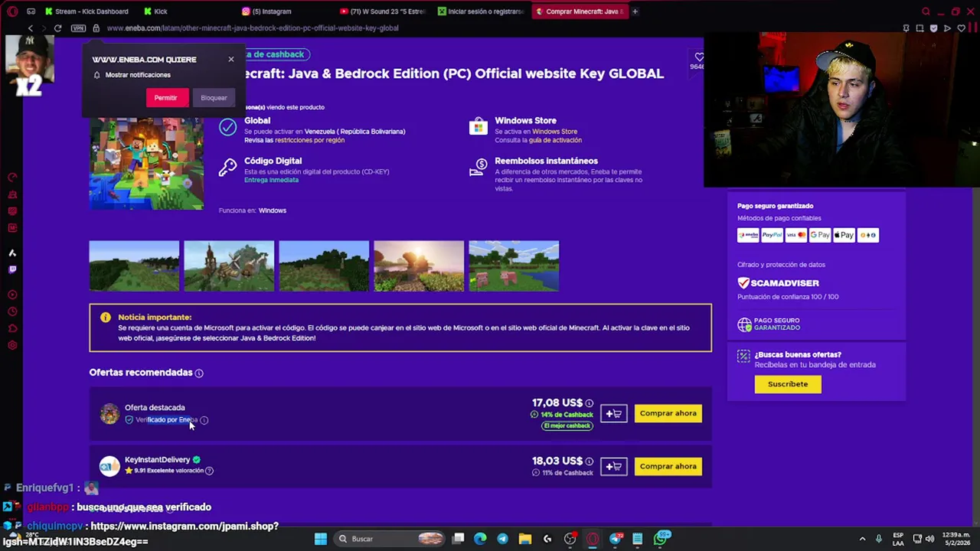This screenshot has height=551, width=980.
Task: Open Task View from the taskbar
Action: (458, 539)
